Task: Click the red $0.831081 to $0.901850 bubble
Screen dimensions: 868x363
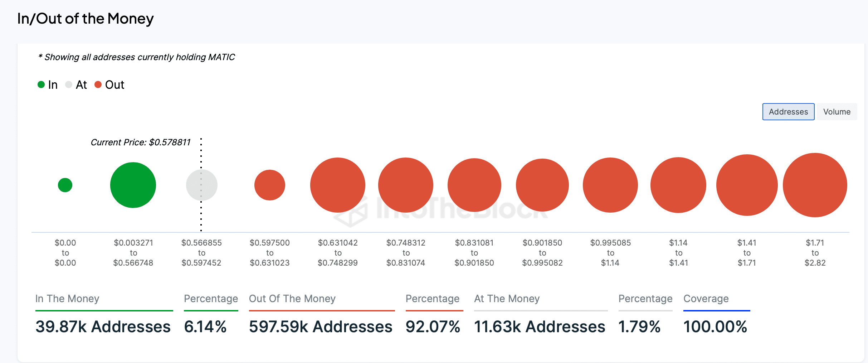Action: (x=474, y=185)
